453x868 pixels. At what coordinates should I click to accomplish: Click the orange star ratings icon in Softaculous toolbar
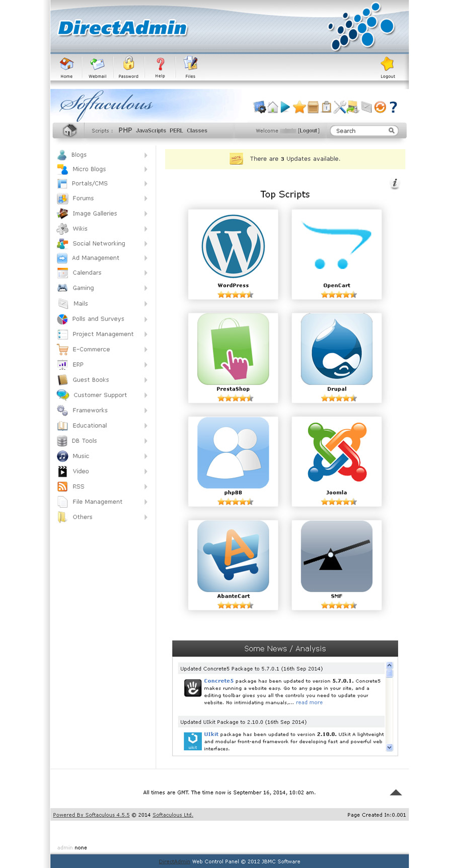(x=299, y=107)
